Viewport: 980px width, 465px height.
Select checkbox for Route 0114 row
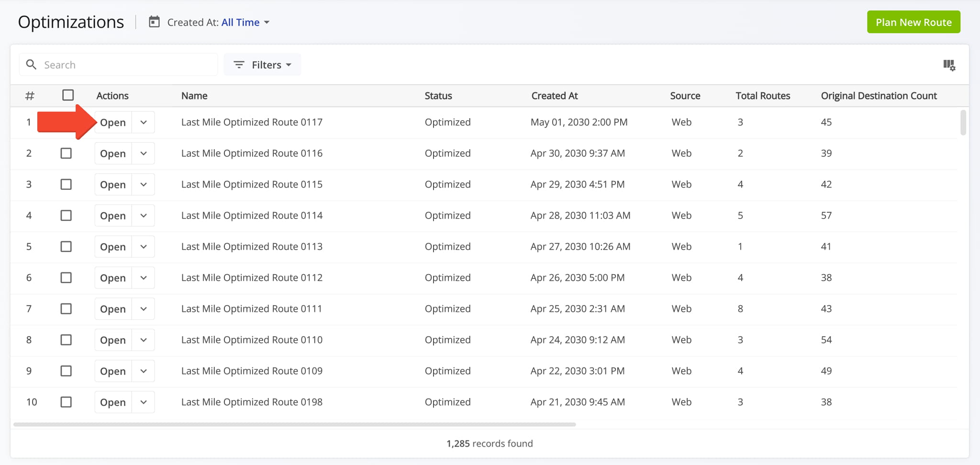tap(66, 215)
